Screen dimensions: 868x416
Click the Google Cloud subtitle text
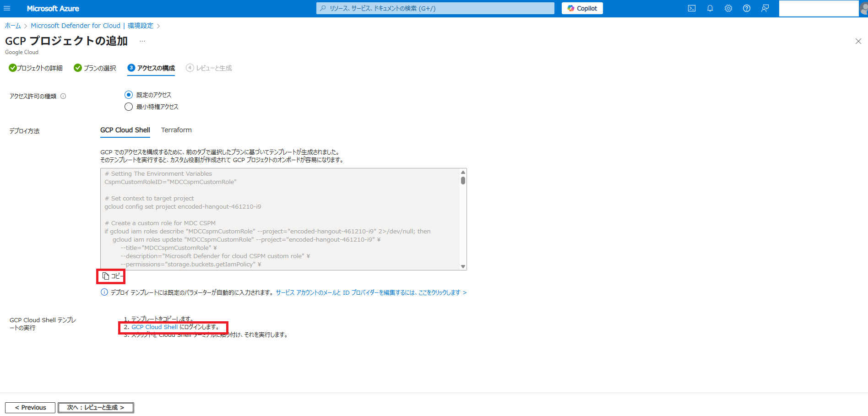point(22,52)
